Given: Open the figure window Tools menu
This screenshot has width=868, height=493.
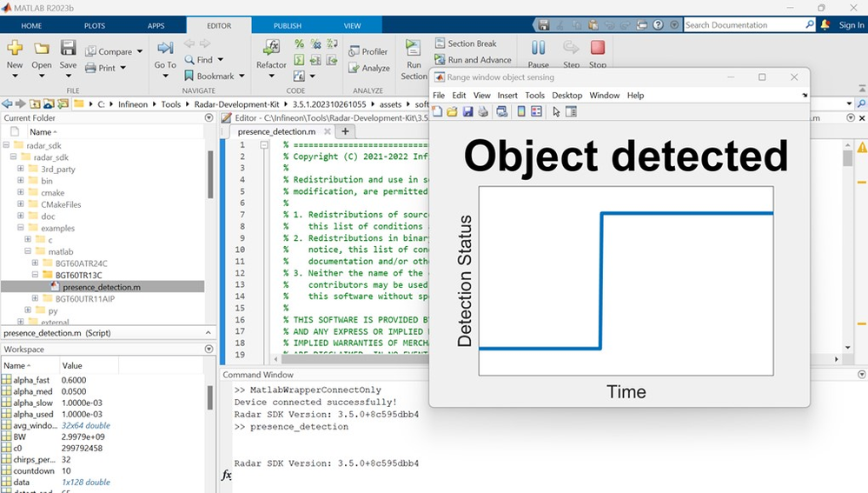Looking at the screenshot, I should click(x=534, y=96).
